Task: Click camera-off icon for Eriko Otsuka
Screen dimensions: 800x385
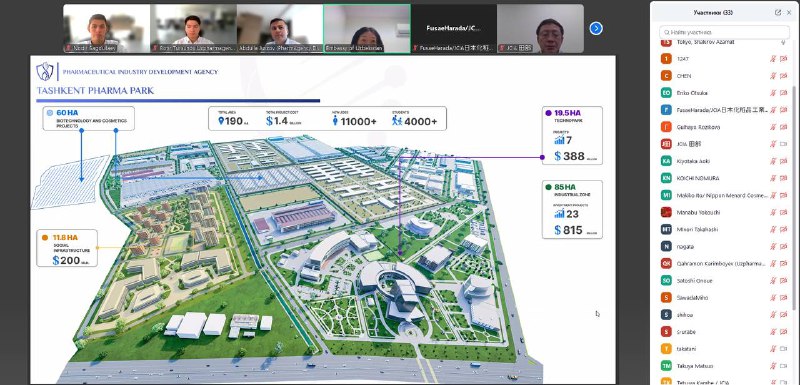Action: pyautogui.click(x=784, y=93)
